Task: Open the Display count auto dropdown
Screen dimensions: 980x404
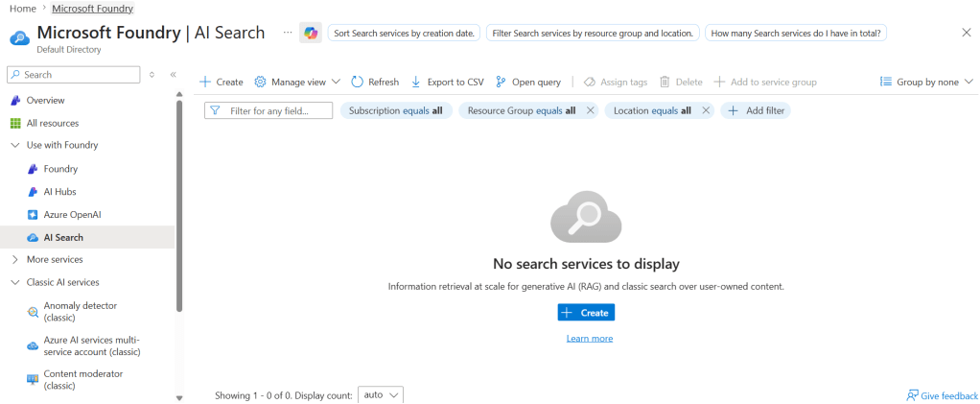Action: [x=381, y=394]
